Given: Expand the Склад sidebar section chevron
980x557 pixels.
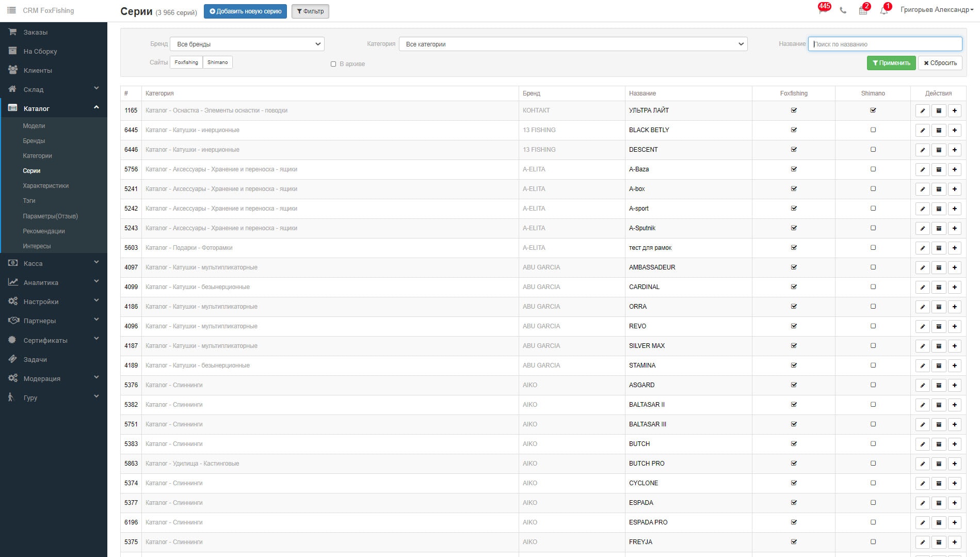Looking at the screenshot, I should click(x=97, y=88).
